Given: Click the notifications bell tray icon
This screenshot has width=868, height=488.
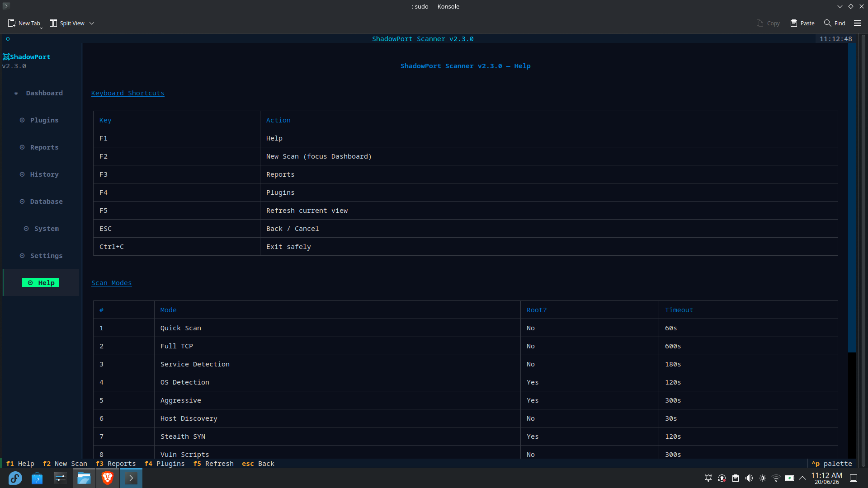Looking at the screenshot, I should (x=708, y=478).
